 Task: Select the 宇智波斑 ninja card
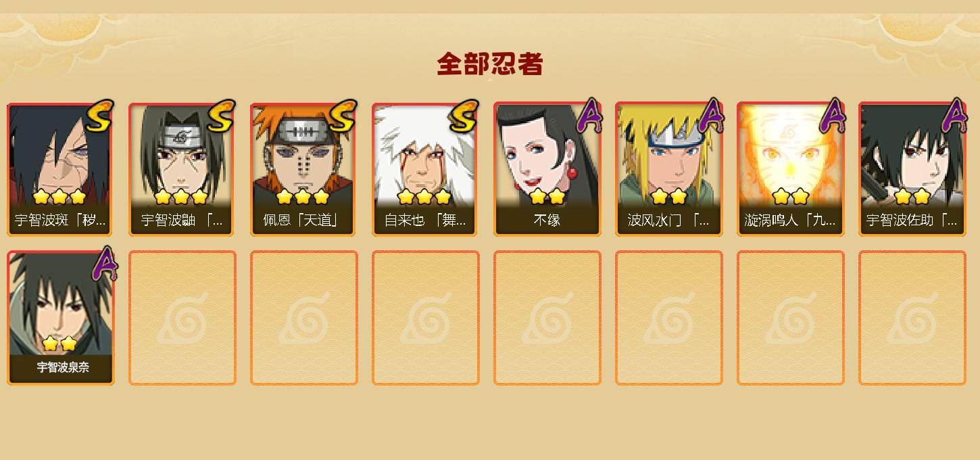(59, 169)
